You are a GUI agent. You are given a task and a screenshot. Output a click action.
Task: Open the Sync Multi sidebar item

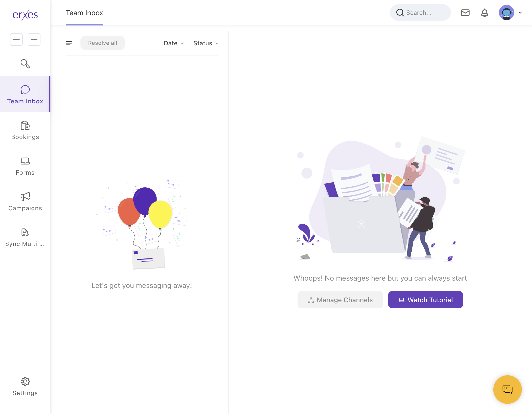[25, 237]
